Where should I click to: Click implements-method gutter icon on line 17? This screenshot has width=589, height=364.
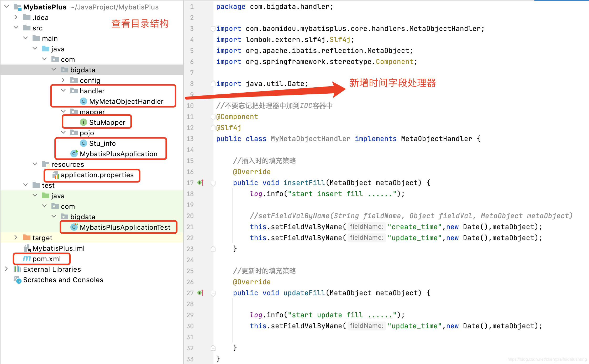click(x=201, y=183)
